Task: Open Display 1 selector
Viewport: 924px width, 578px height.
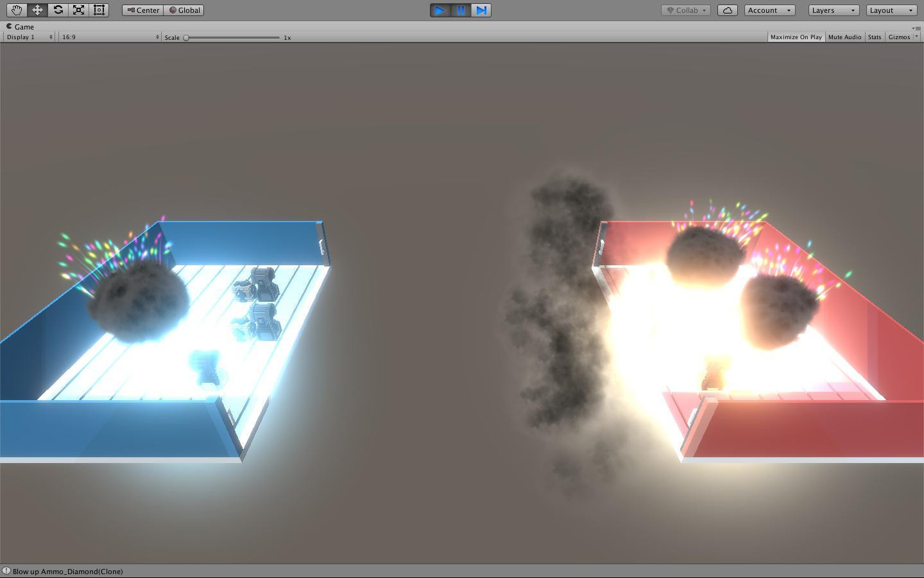Action: click(30, 37)
